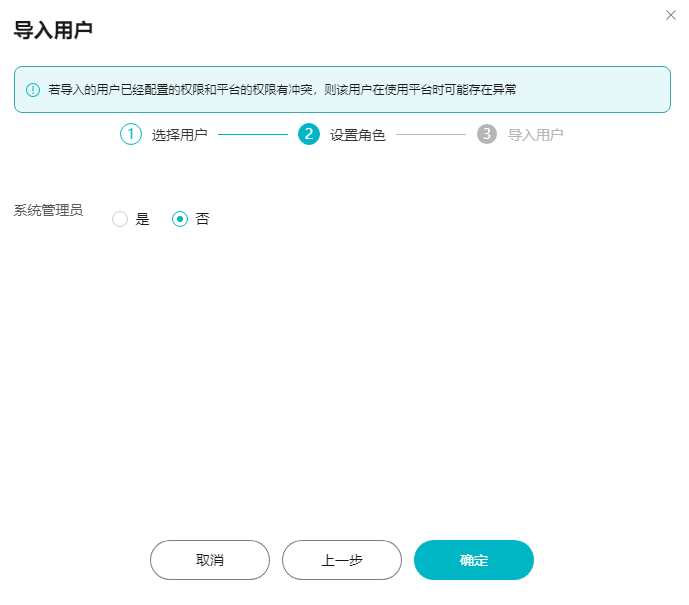Click the 选择用户 step label

(179, 134)
